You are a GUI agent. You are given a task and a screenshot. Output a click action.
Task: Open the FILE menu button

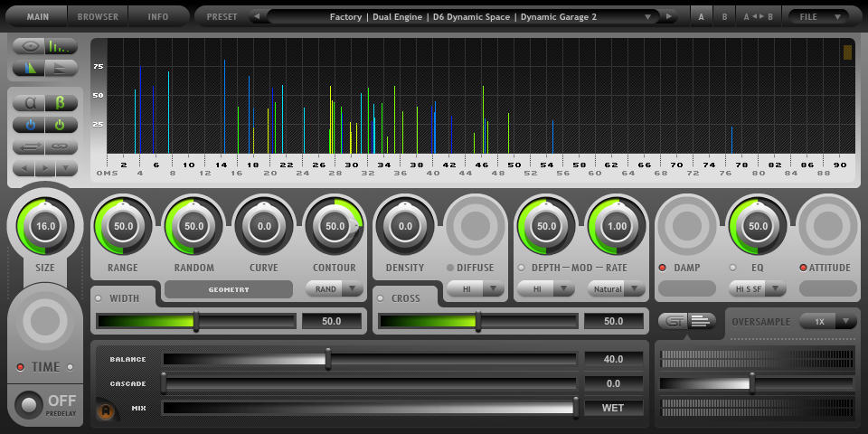coord(818,16)
